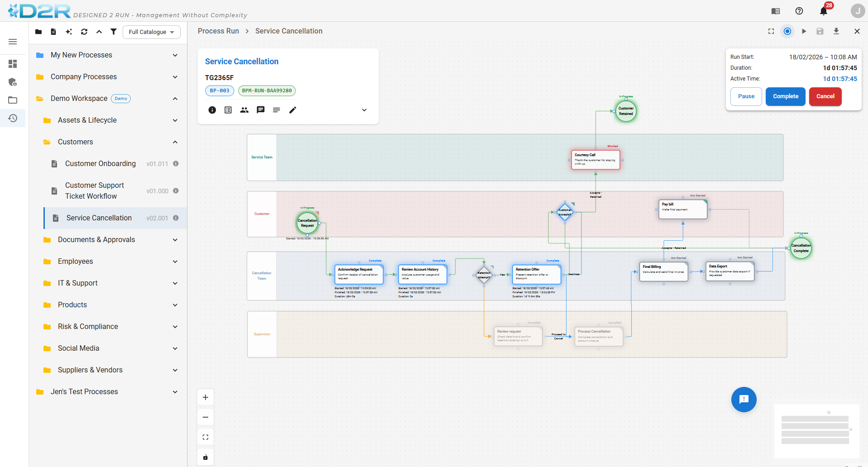The height and width of the screenshot is (467, 868).
Task: Zoom out the diagram with minus button
Action: coord(205,417)
